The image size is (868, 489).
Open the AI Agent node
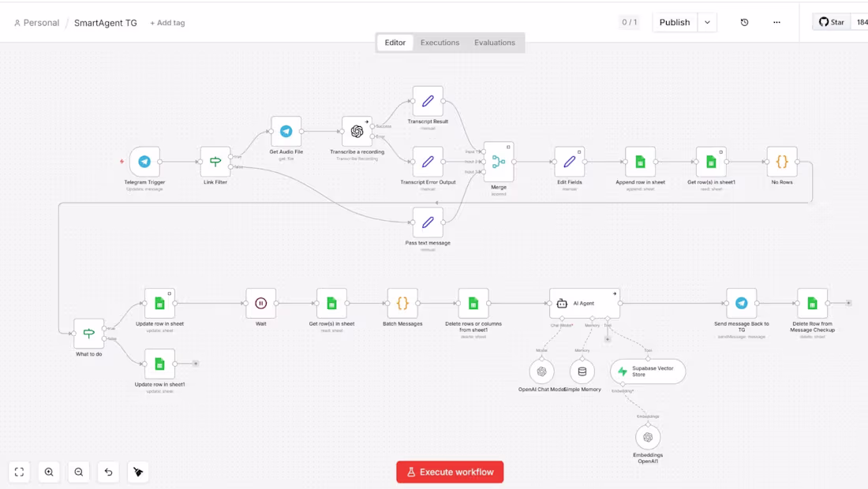tap(585, 303)
